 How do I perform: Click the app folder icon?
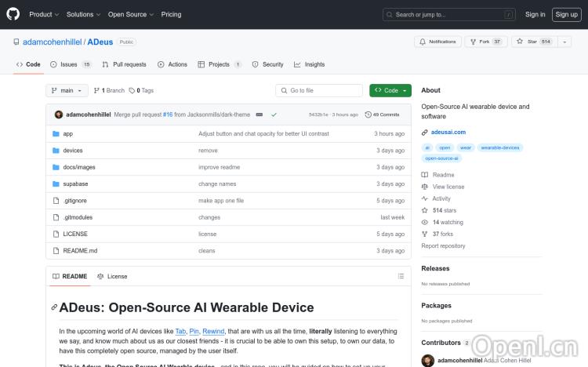click(x=56, y=134)
